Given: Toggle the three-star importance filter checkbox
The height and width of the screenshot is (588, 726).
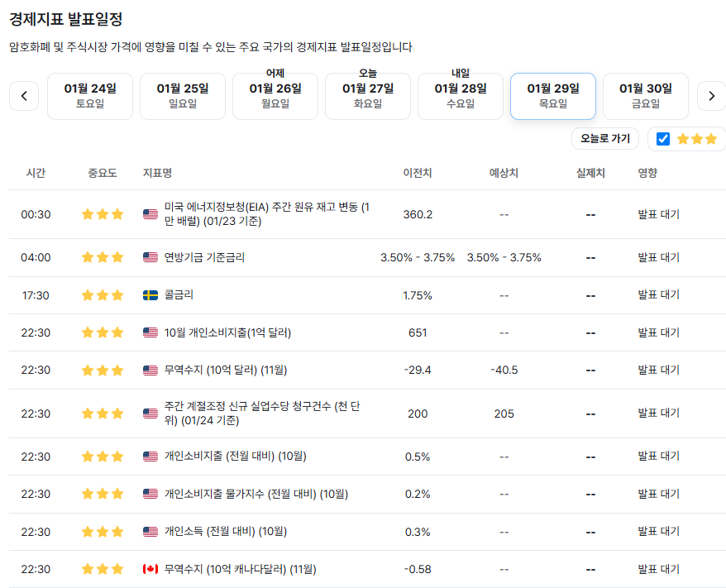Looking at the screenshot, I should [x=663, y=139].
